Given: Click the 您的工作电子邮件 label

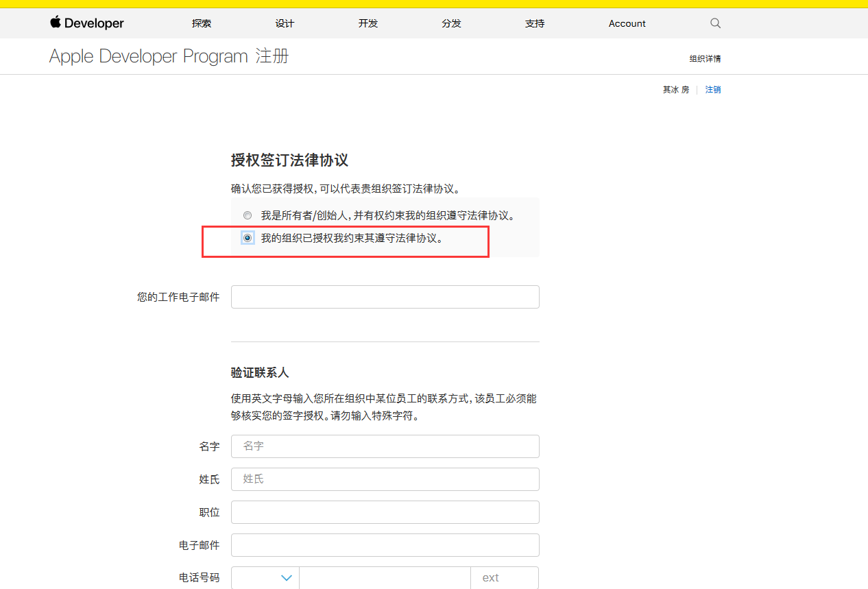Looking at the screenshot, I should 178,297.
